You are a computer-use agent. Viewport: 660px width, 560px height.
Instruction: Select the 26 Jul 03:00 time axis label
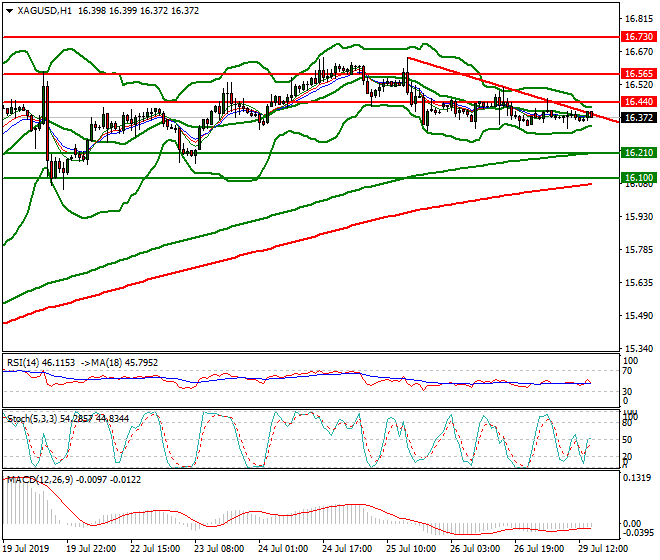pos(475,549)
